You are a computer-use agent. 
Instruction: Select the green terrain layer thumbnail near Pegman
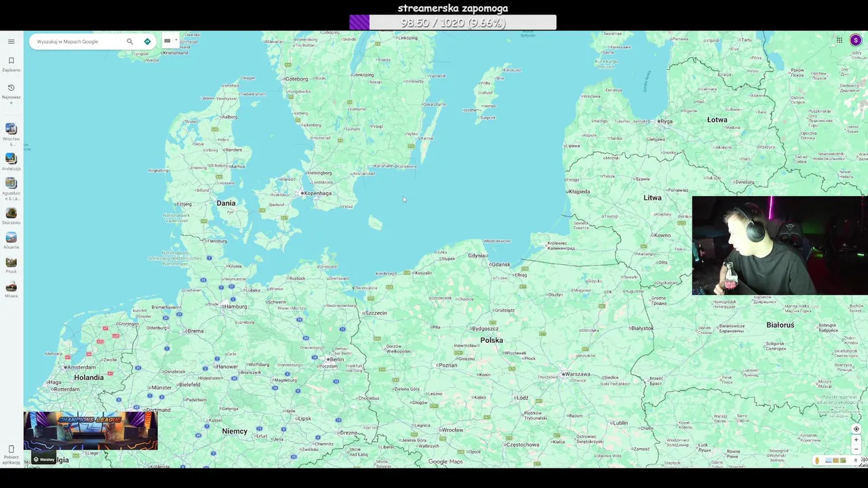click(843, 460)
